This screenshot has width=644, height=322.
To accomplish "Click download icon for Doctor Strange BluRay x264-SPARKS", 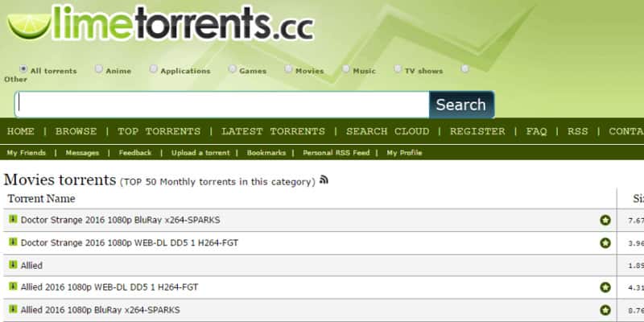I will click(x=13, y=219).
